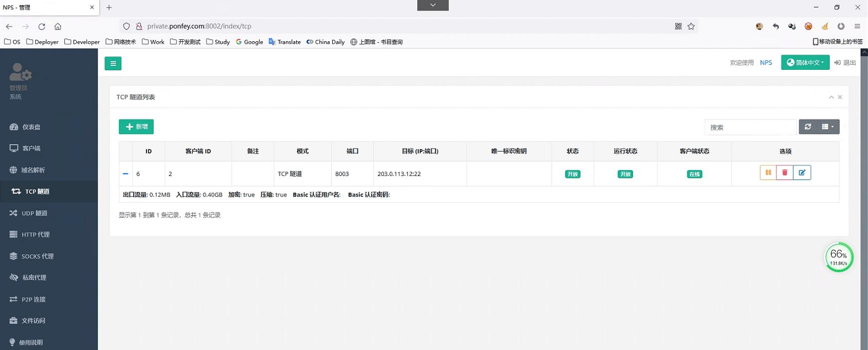Open the Developer bookmarks folder

[82, 42]
